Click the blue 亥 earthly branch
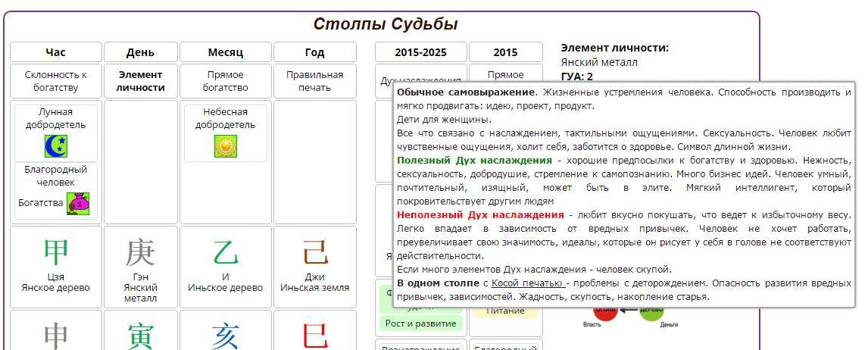868x350 pixels. tap(225, 336)
